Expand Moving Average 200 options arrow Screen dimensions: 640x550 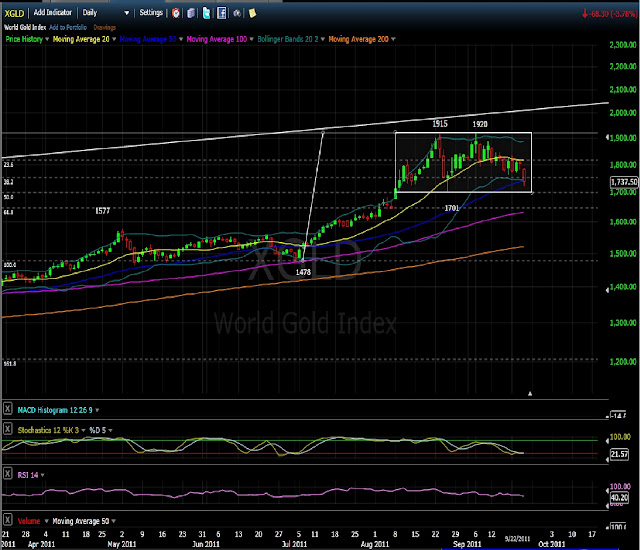[x=393, y=39]
